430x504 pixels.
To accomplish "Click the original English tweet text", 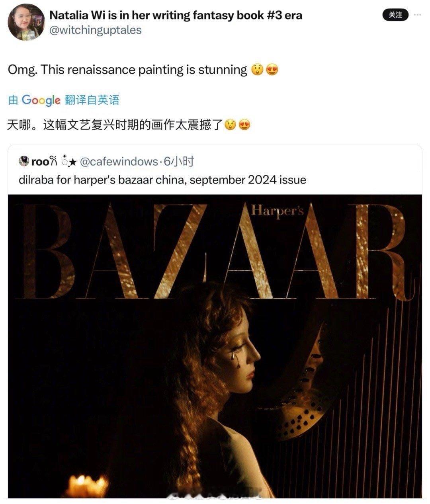I will [127, 70].
